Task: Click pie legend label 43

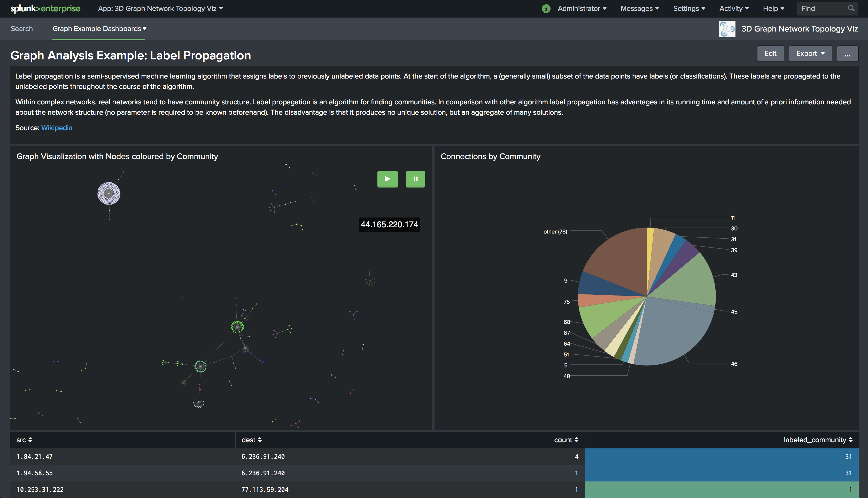Action: pos(734,275)
